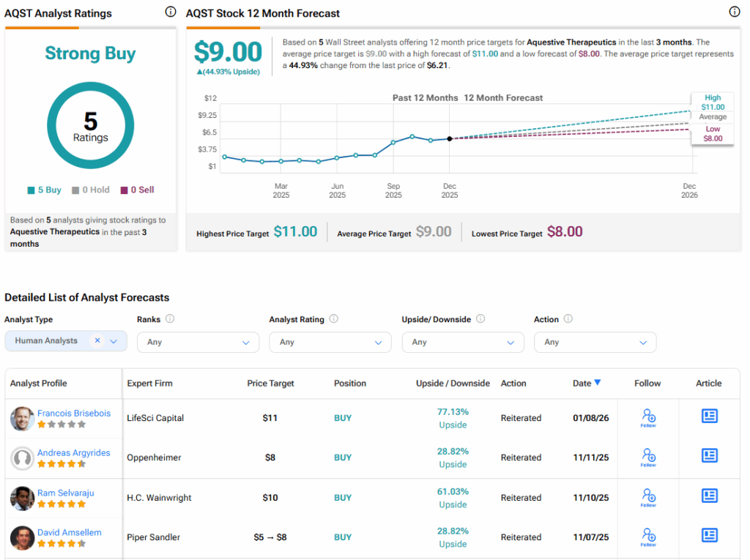
Task: Sort by the Price Target column header
Action: pyautogui.click(x=270, y=383)
